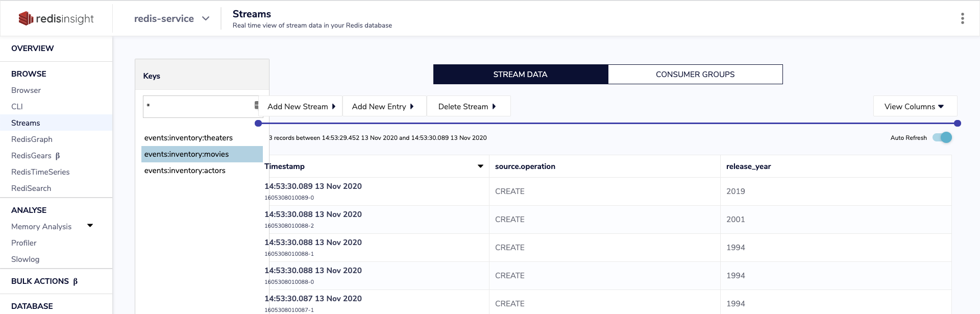Select the events:inventory:actors stream key
This screenshot has height=314, width=980.
[x=185, y=171]
